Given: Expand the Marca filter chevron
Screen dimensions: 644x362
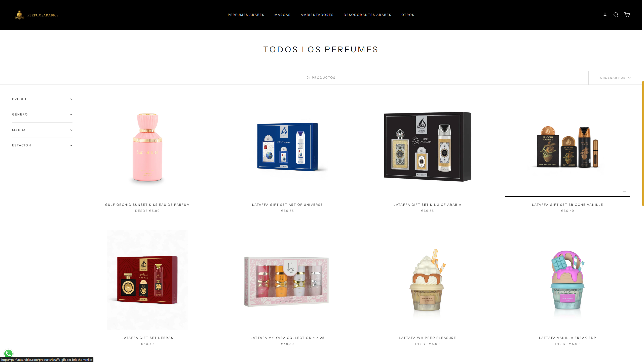Looking at the screenshot, I should pyautogui.click(x=71, y=130).
